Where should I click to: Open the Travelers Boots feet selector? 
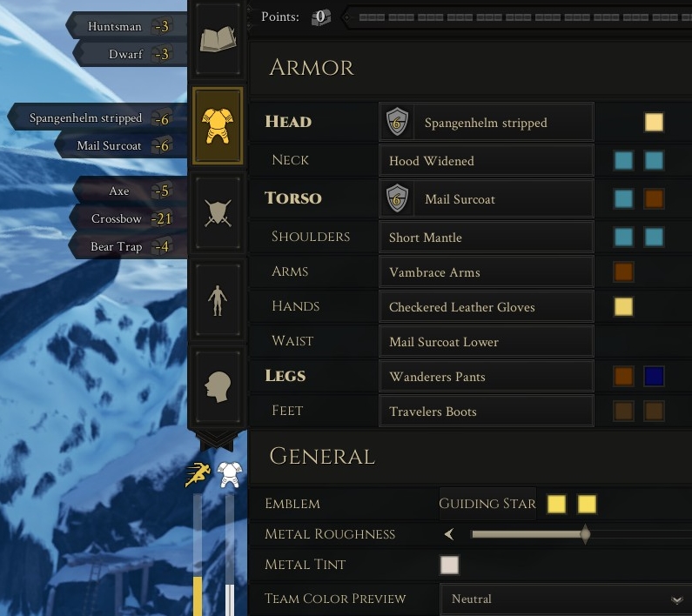[487, 412]
